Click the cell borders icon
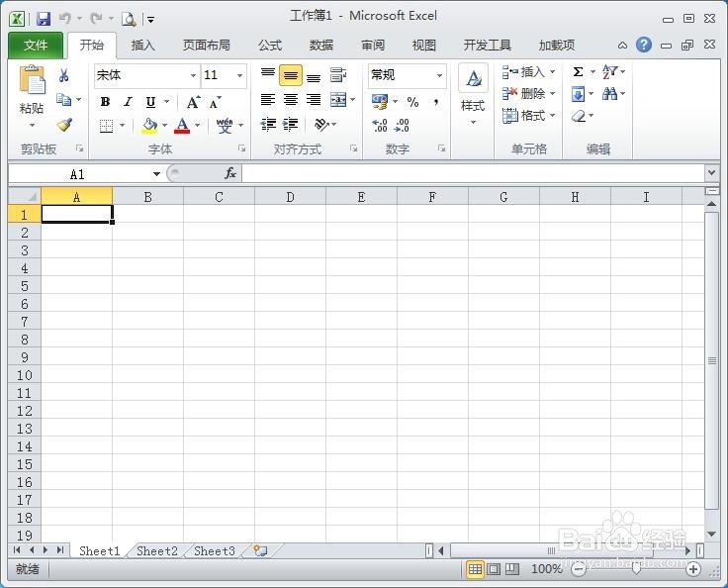Screen dimensions: 728x588 click(106, 126)
